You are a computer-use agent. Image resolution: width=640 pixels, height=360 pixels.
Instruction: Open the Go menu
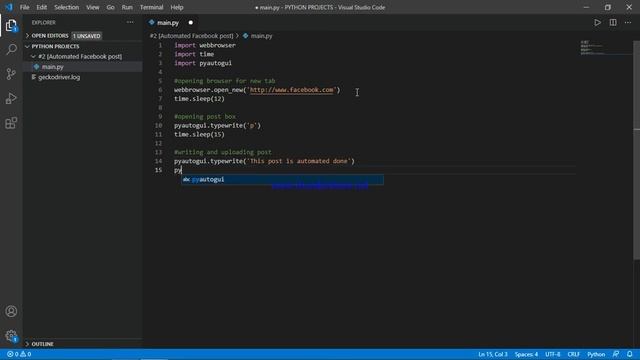coord(111,7)
